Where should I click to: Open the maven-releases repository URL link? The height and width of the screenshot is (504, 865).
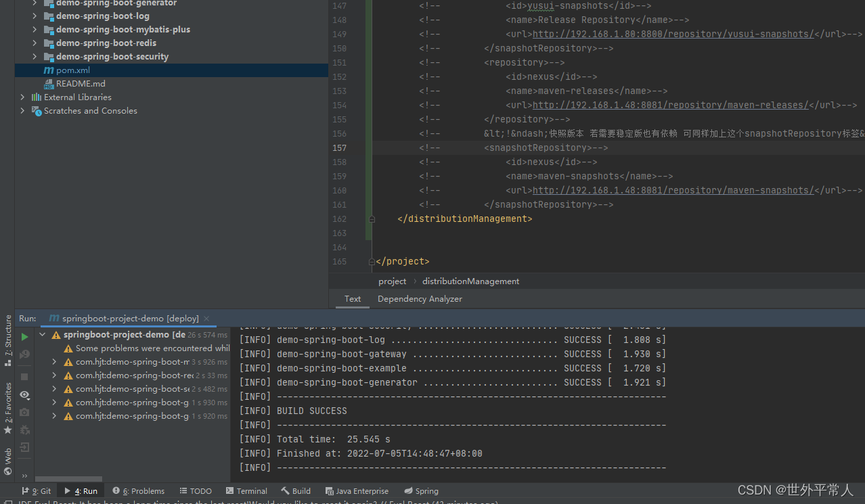click(x=671, y=105)
